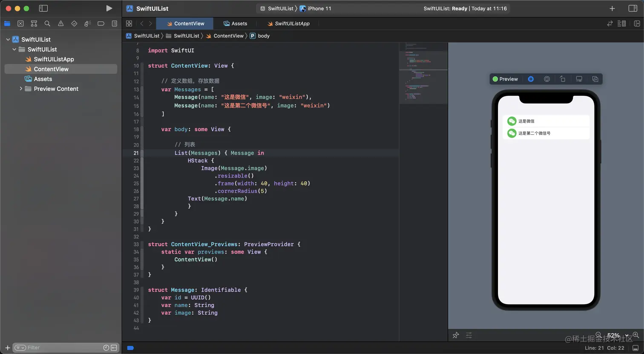Image resolution: width=644 pixels, height=354 pixels.
Task: Duplicate the preview using the toolbar icon
Action: 595,79
